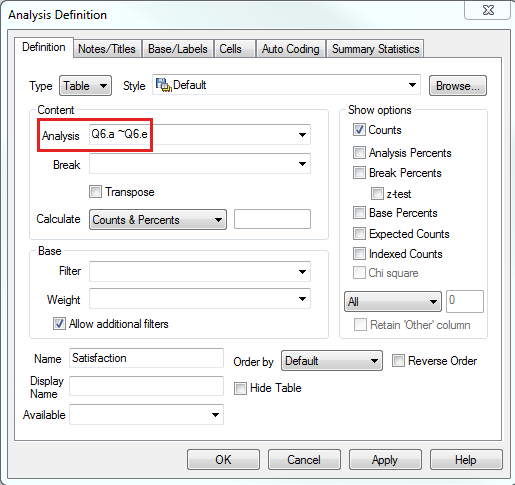Expand the Style dropdown list
Screen dimensions: 515x485
point(412,85)
